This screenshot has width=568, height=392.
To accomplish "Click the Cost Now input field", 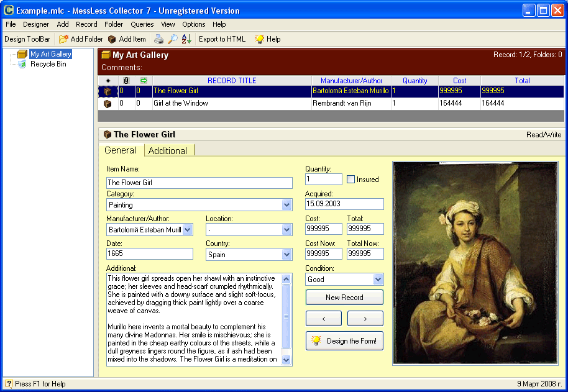I will tap(324, 253).
